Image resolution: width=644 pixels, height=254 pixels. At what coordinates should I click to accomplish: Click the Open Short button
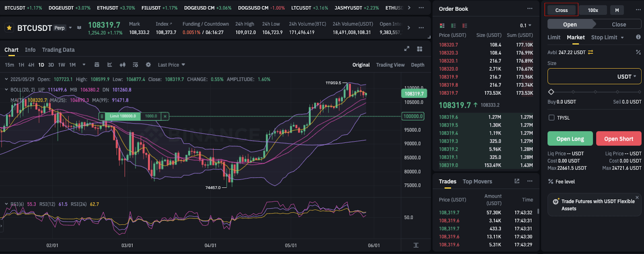(x=619, y=139)
